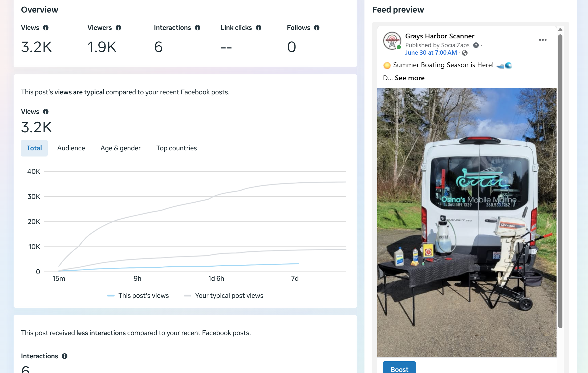Click the 9h chart axis label
Screen dimensions: 588x373
coord(137,279)
